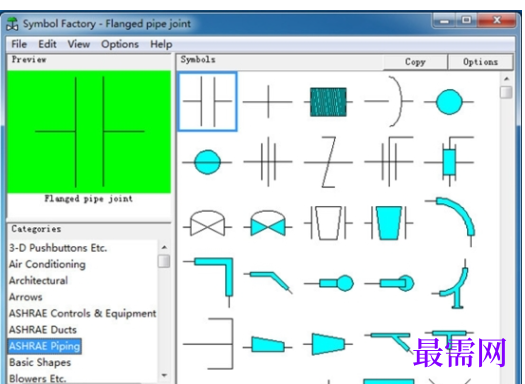Image resolution: width=525 pixels, height=384 pixels.
Task: Select the unfilled bracket-shaped pipe symbol
Action: point(208,343)
